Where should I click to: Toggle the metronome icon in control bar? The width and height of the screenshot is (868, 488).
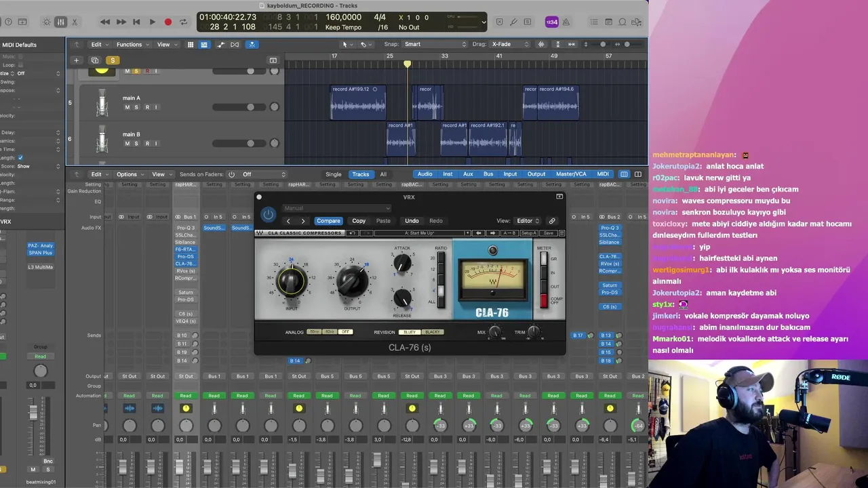click(x=566, y=22)
